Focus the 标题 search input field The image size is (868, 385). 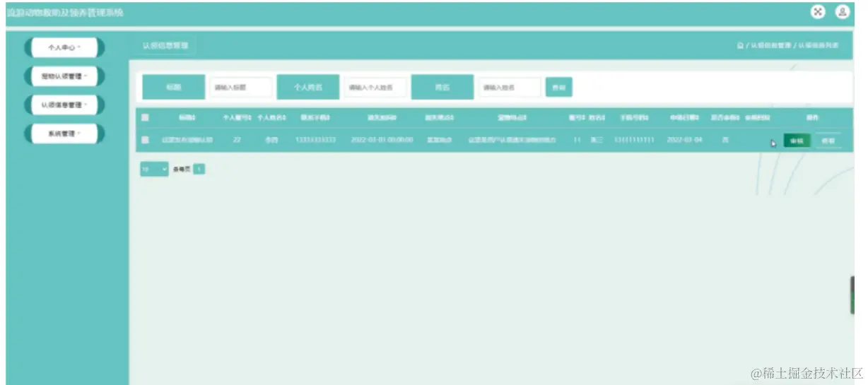coord(240,88)
